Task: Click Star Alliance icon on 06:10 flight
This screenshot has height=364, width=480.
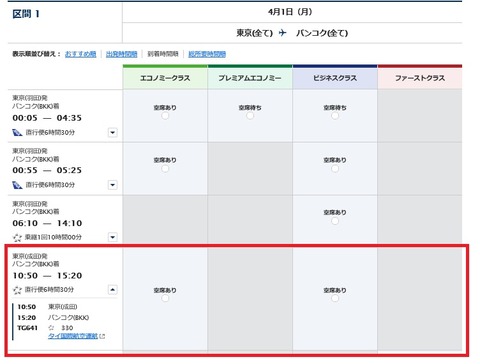Action: tap(17, 237)
